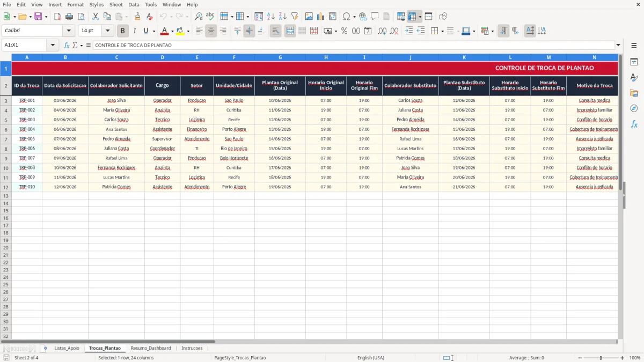Click the Sort dialog icon
The height and width of the screenshot is (362, 644).
point(259,17)
